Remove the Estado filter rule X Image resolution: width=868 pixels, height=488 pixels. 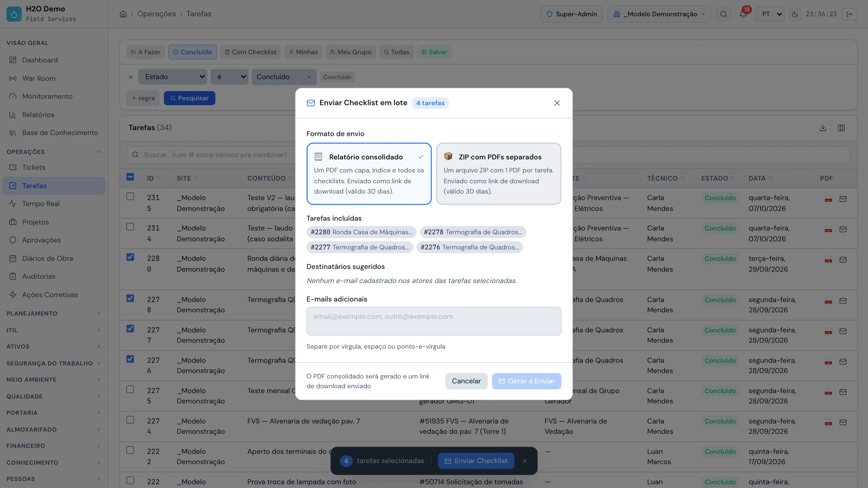tap(131, 77)
